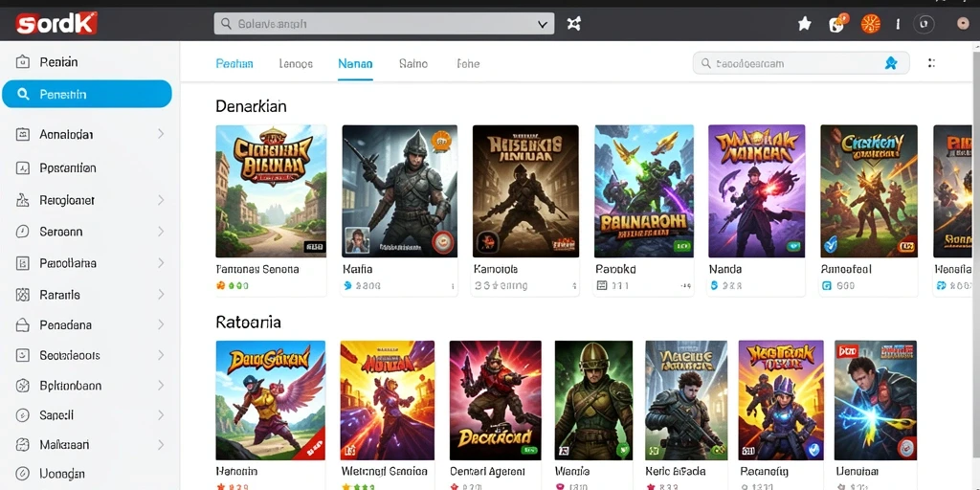Expand the Aonalodan sidebar chevron

(x=161, y=134)
